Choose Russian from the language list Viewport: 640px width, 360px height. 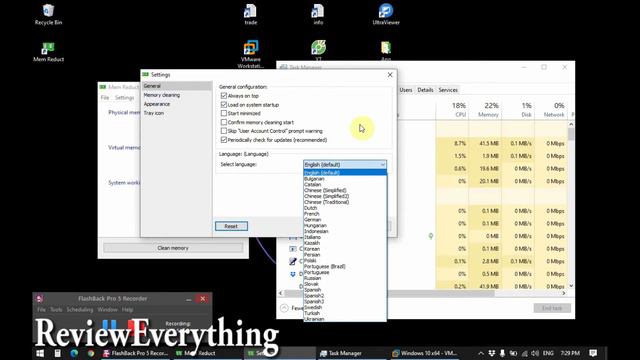345,278
